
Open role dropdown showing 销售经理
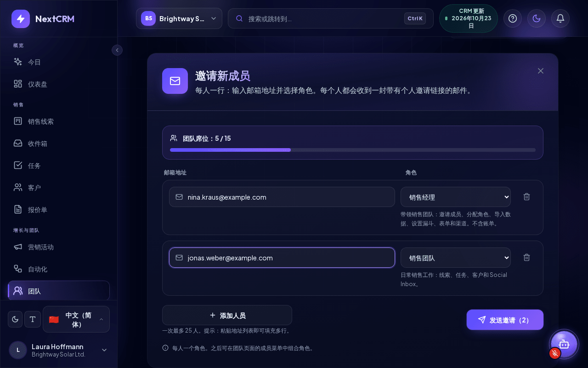pos(456,197)
